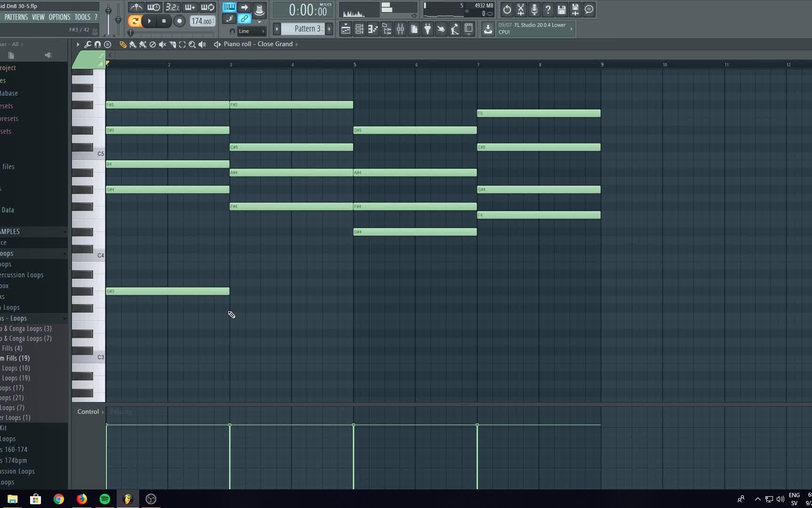Start one-click audio recording microphone
The width and height of the screenshot is (812, 508).
(x=534, y=9)
